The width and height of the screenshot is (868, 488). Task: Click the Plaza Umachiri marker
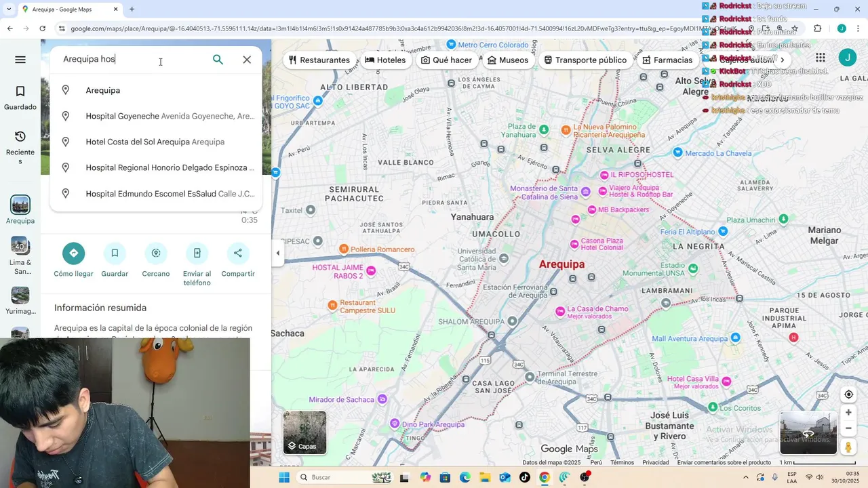784,218
